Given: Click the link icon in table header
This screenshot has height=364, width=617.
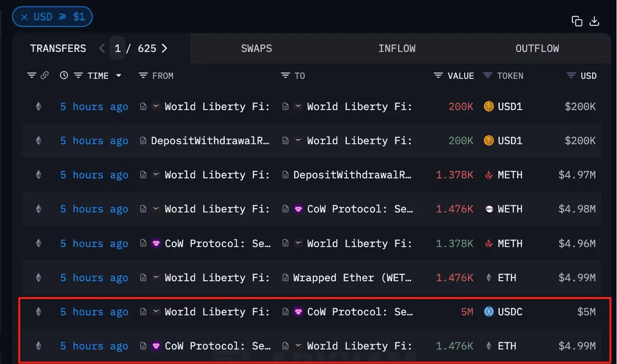Looking at the screenshot, I should 45,76.
